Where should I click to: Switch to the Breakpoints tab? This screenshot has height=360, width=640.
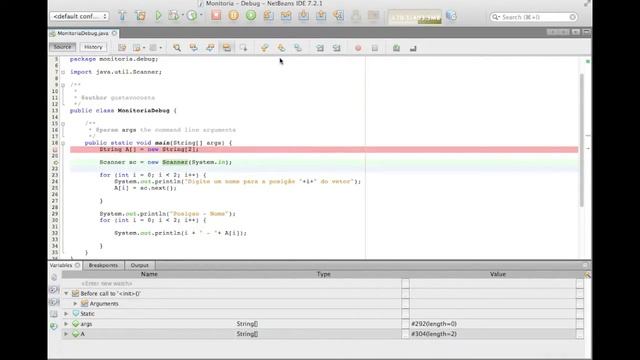(x=103, y=265)
